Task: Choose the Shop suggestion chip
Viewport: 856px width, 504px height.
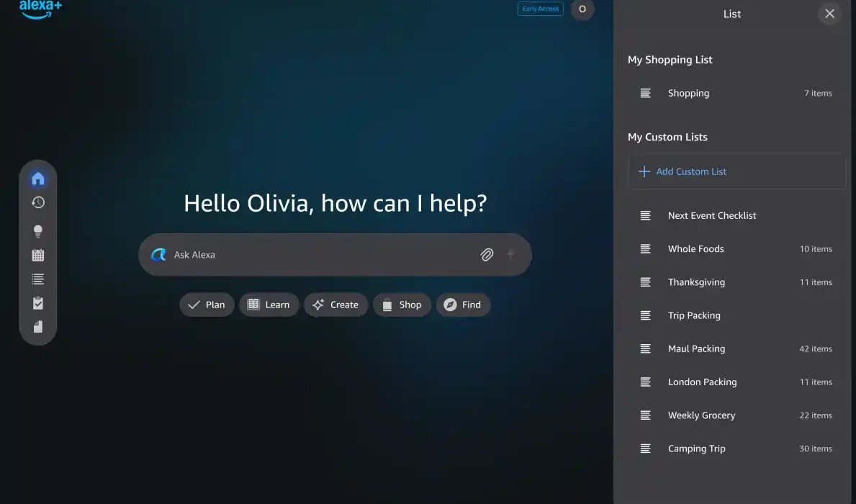Action: [x=402, y=305]
